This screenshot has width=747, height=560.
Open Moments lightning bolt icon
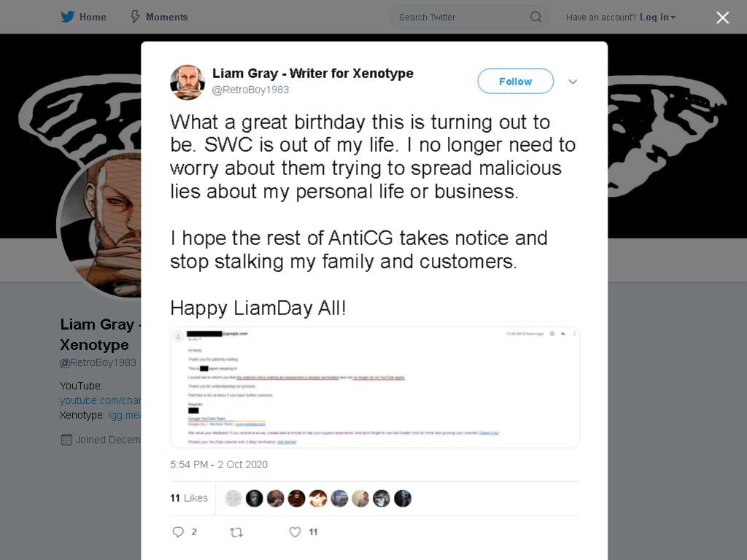(x=135, y=17)
